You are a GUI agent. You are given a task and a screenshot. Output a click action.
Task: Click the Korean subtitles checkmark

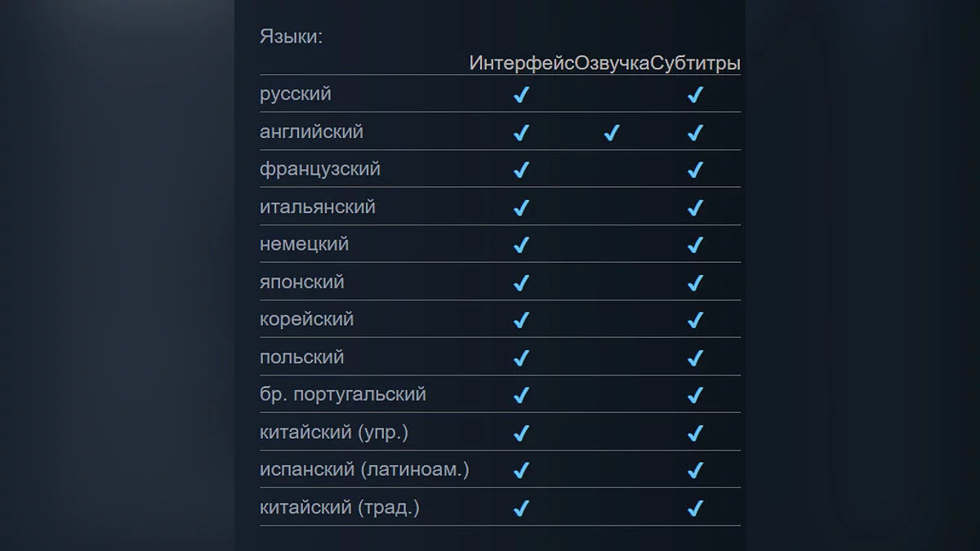(695, 321)
